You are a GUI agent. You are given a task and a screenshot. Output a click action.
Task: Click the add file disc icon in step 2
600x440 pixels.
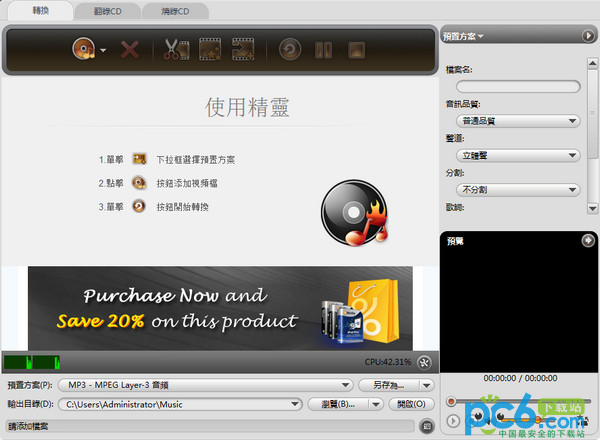(x=139, y=183)
